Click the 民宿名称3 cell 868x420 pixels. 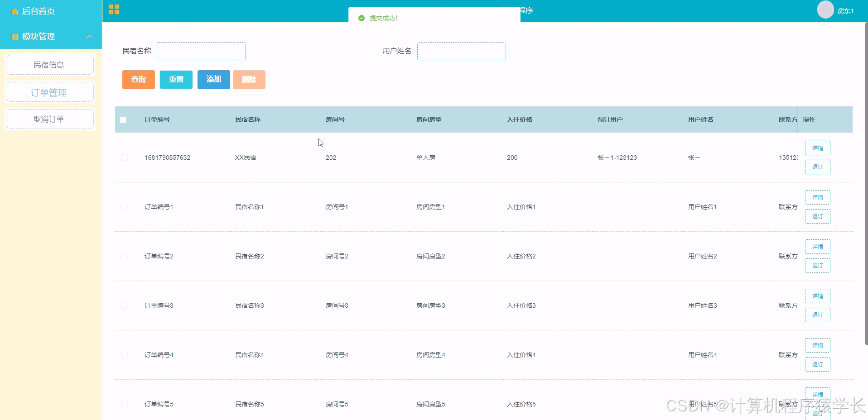coord(250,305)
